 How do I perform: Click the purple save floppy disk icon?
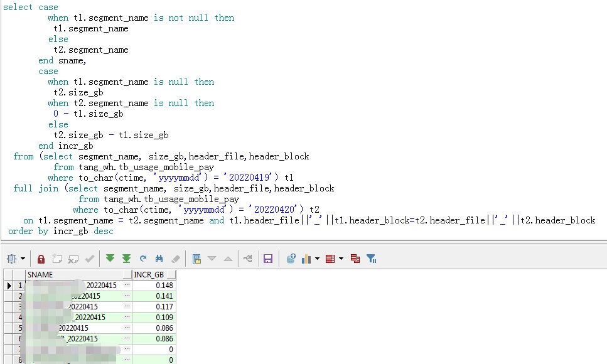268,259
